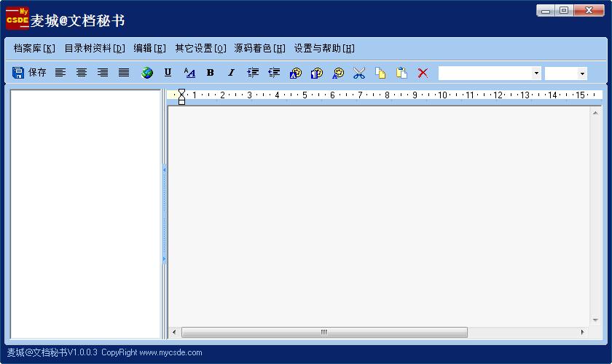Screen dimensions: 612x364
Task: Click the www.mycsde.com status bar text
Action: click(170, 352)
